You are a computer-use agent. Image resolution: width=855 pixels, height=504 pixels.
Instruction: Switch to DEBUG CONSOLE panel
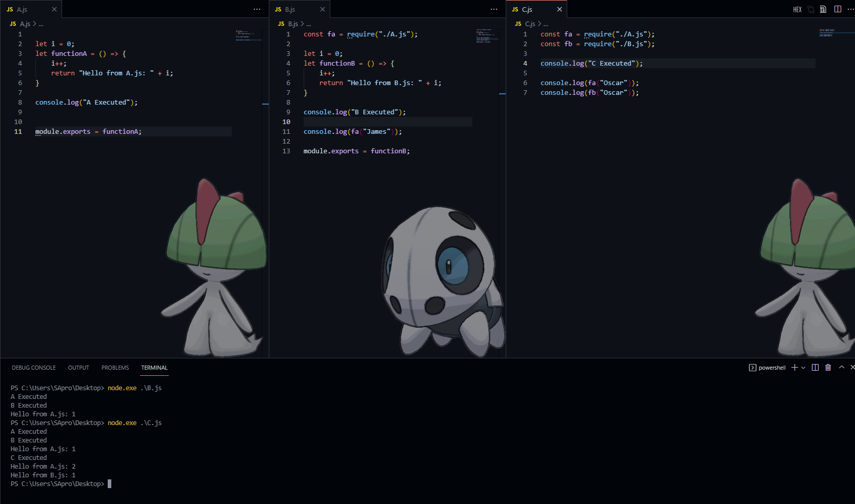[x=34, y=368]
